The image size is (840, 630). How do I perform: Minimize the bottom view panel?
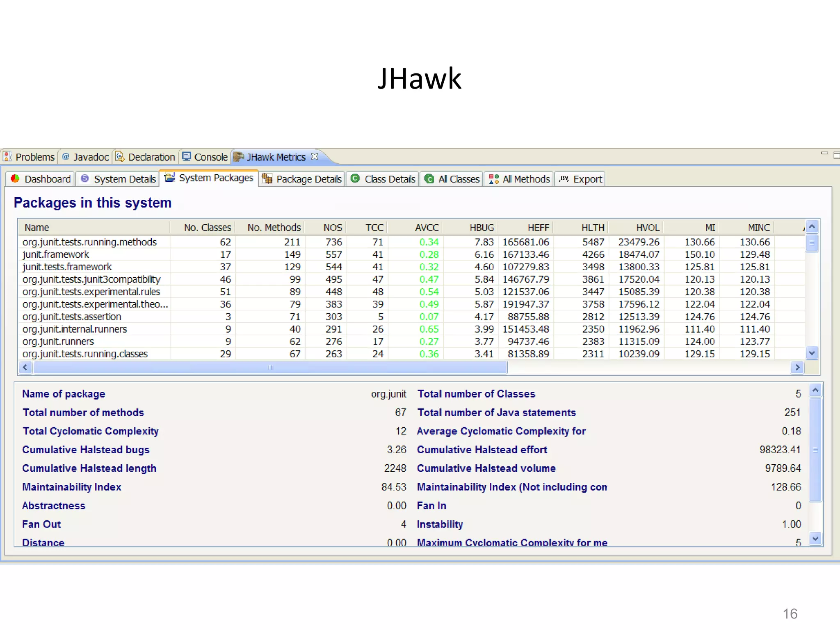click(824, 153)
